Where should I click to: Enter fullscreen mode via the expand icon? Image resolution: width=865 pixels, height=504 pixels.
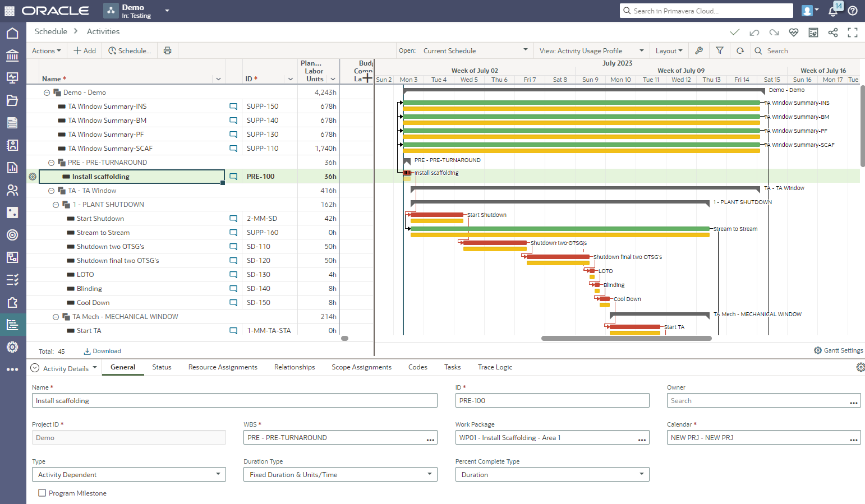853,33
